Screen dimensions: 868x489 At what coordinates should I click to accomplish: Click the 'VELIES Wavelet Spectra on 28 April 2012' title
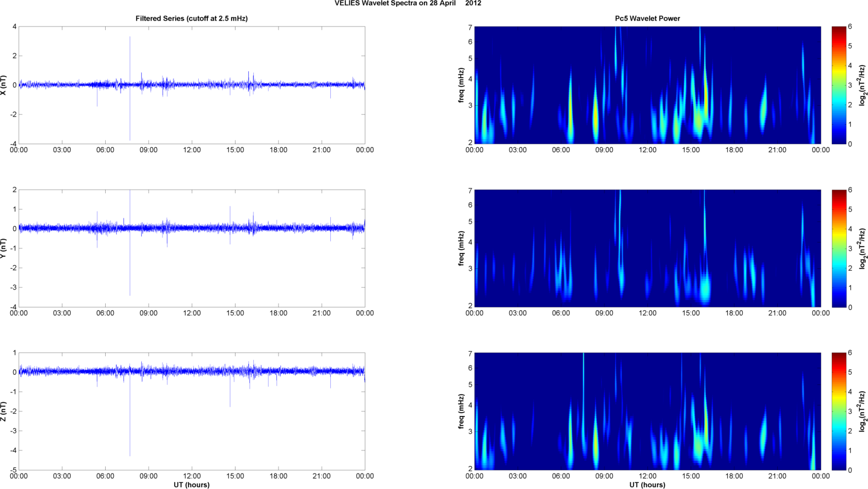408,3
